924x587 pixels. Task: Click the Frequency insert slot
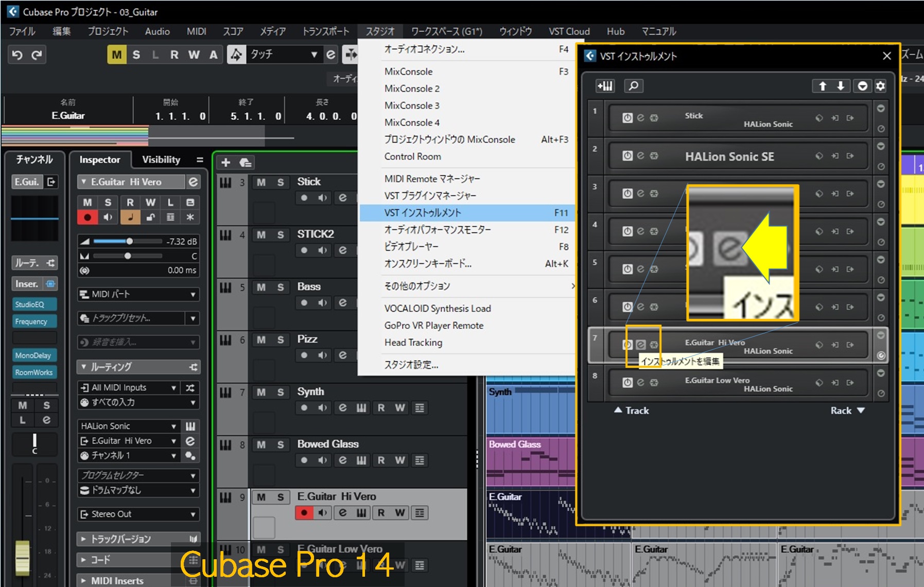coord(34,322)
